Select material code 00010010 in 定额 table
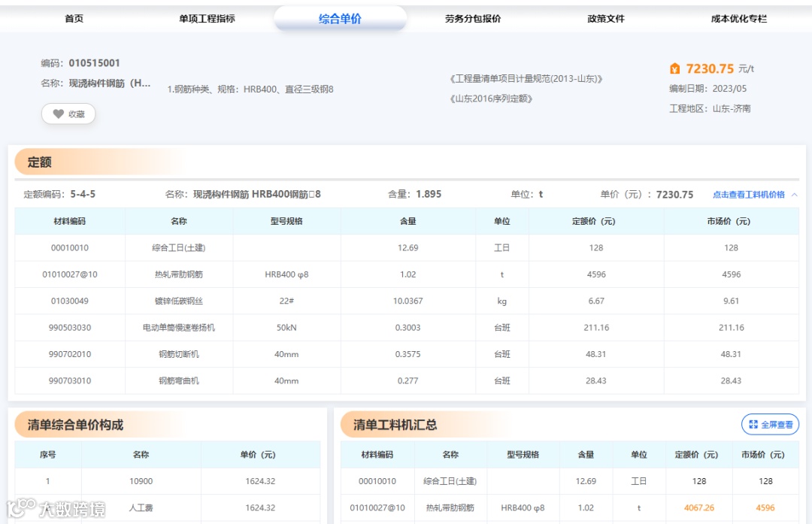The image size is (812, 524). tap(70, 248)
